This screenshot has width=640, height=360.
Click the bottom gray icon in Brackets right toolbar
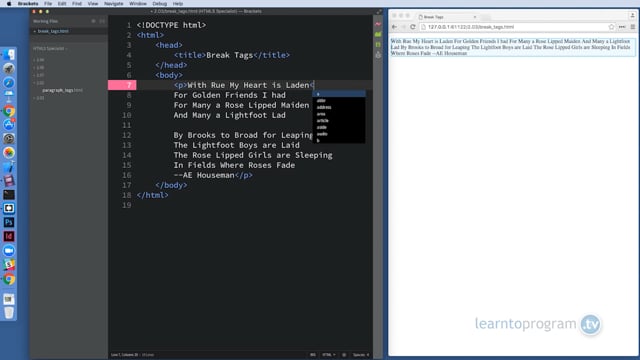click(x=378, y=55)
